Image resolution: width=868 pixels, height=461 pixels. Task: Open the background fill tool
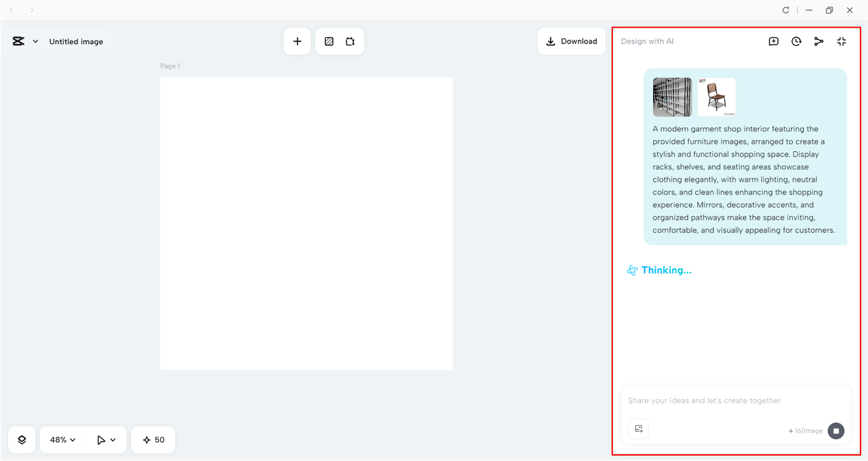click(x=329, y=41)
